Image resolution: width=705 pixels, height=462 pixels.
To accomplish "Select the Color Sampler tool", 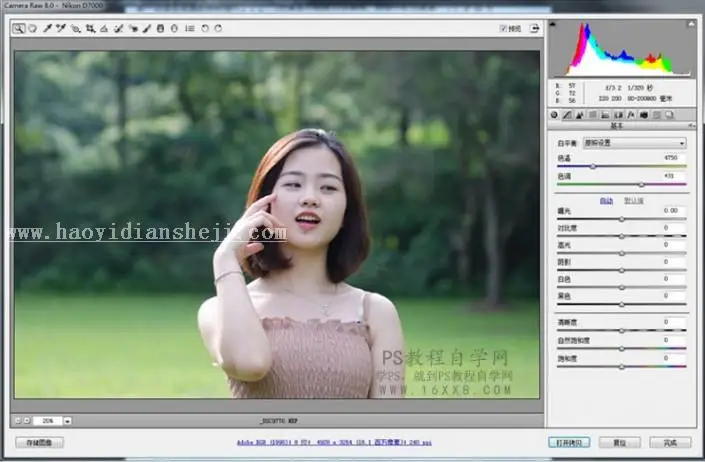I will pyautogui.click(x=61, y=29).
